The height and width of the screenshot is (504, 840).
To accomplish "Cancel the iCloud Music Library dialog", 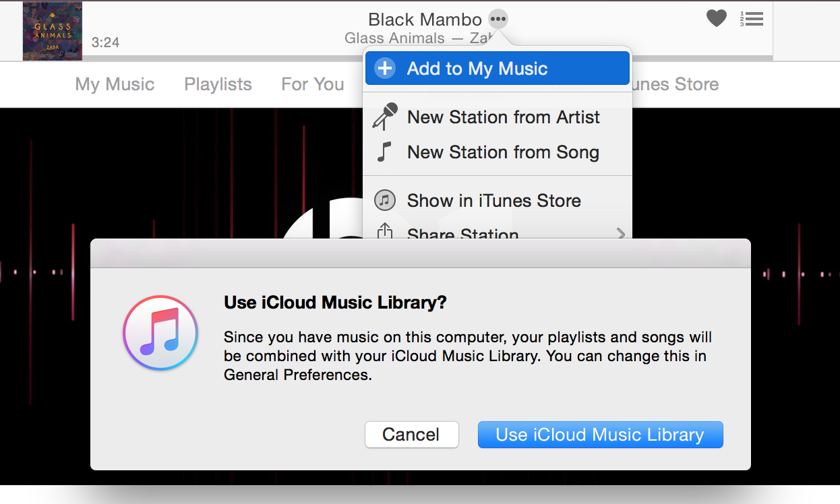I will (412, 435).
